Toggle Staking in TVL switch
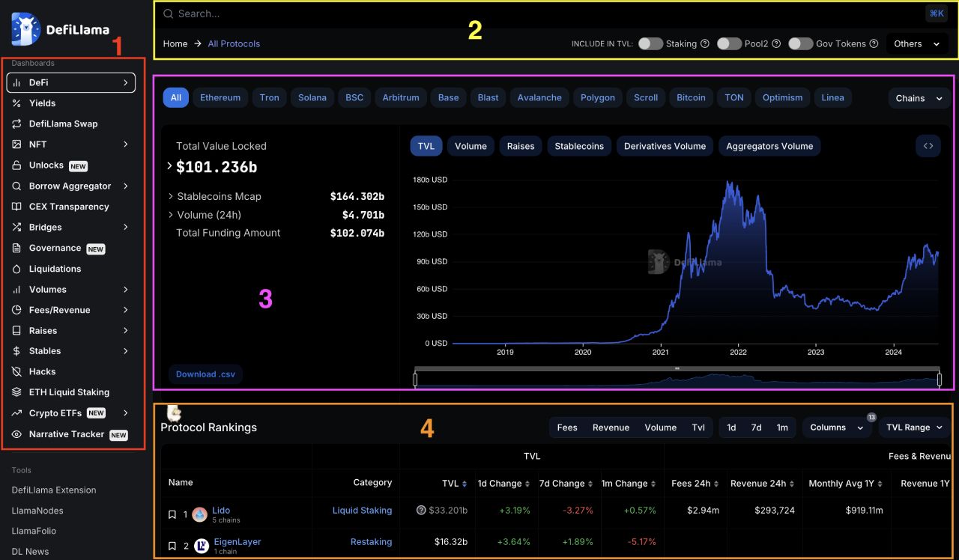 pyautogui.click(x=650, y=43)
